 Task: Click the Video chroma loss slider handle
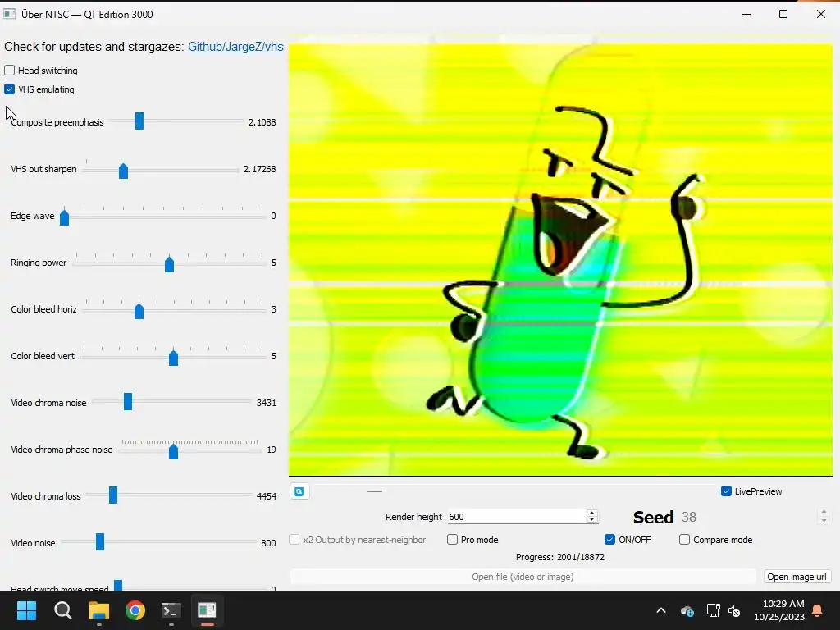tap(113, 495)
